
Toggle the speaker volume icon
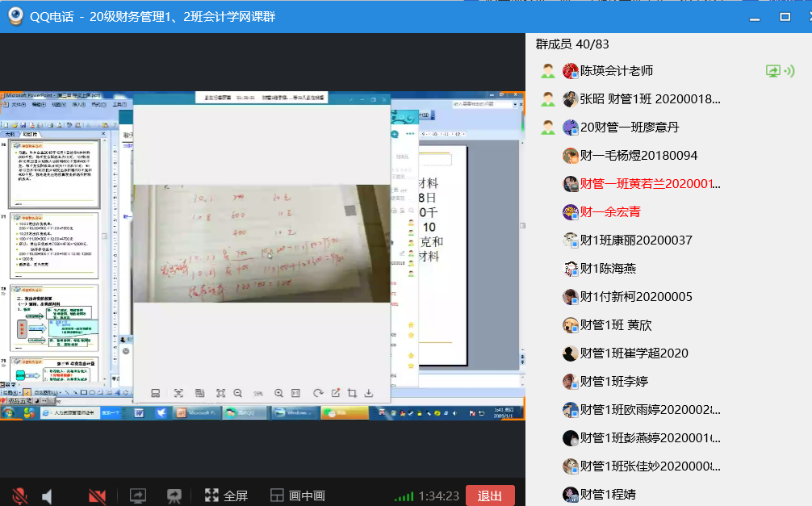point(47,496)
